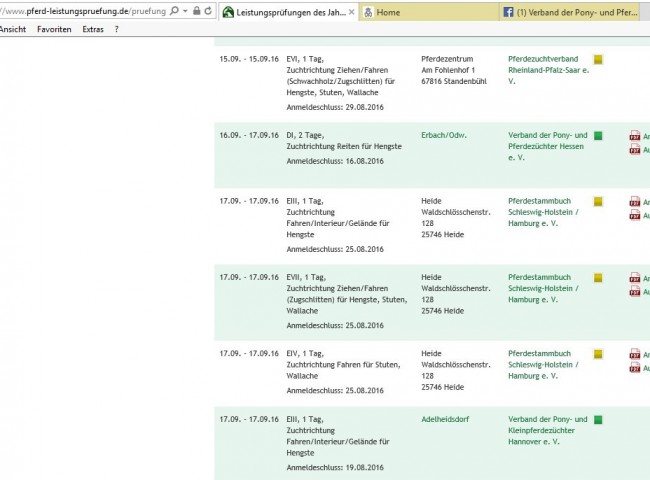Open first PDF icon in EIII Heide row

point(634,202)
